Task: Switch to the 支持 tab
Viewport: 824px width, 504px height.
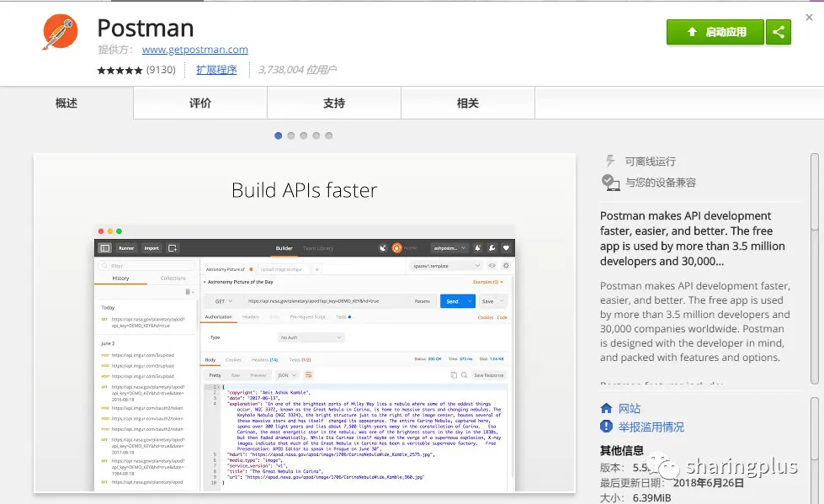Action: [334, 103]
